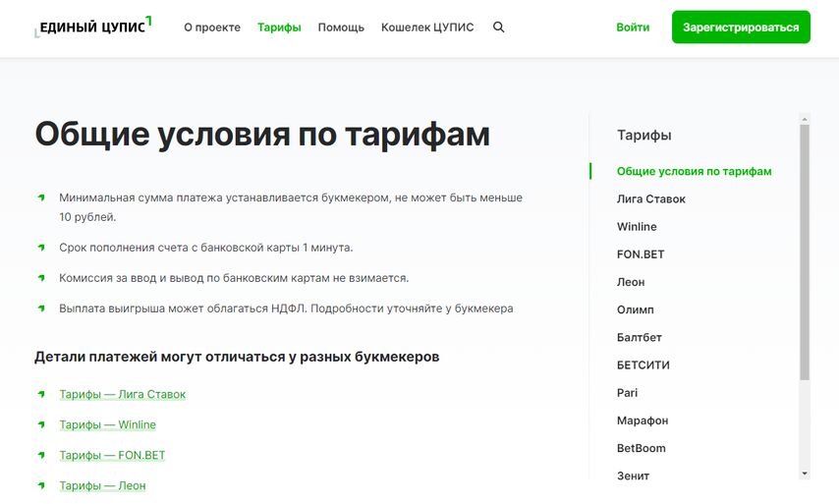Open Марафон in the sidebar list
Viewport: 839px width, 504px height.
643,420
